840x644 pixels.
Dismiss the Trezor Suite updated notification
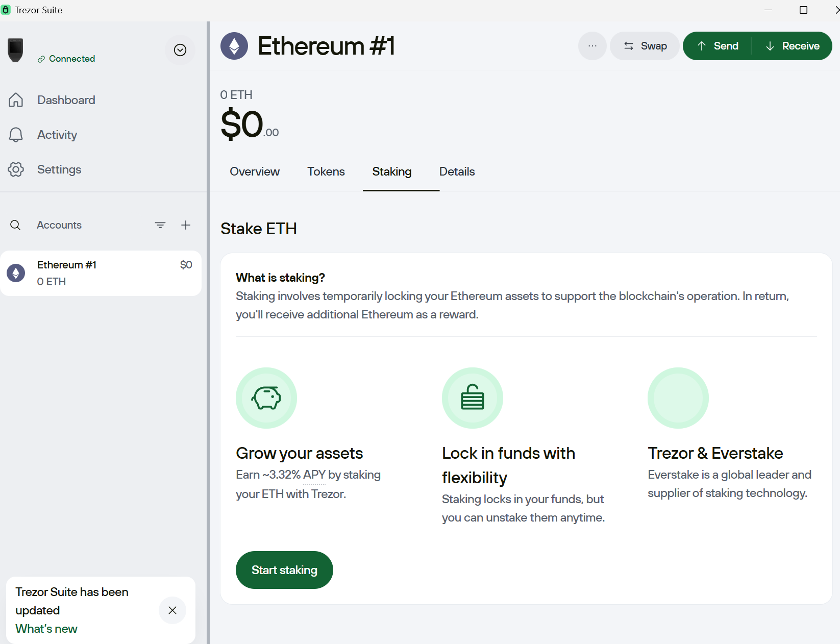(x=172, y=610)
